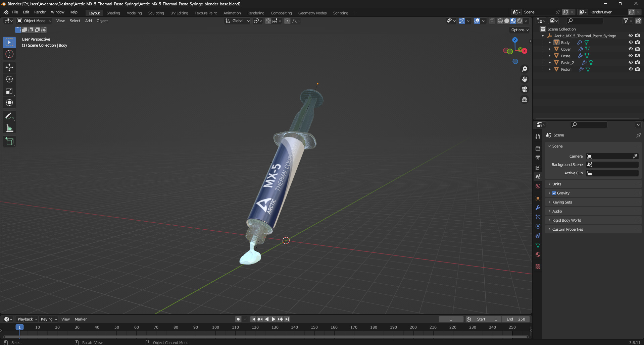Screen dimensions: 644x345
Task: Click the End frame 250 field
Action: tap(516, 319)
